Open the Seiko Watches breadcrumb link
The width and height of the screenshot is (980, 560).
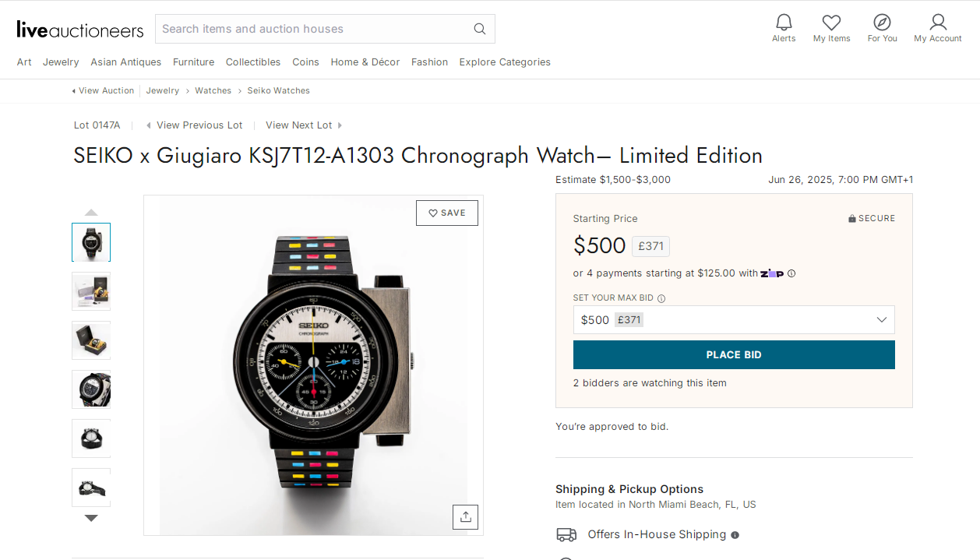278,90
